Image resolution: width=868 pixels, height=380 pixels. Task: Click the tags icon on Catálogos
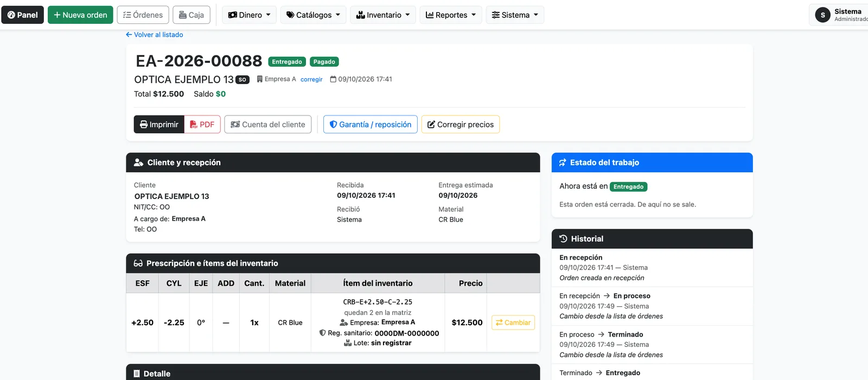click(290, 15)
